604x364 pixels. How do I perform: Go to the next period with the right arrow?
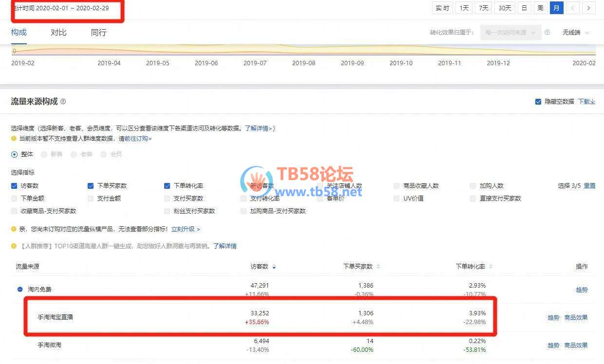(589, 8)
